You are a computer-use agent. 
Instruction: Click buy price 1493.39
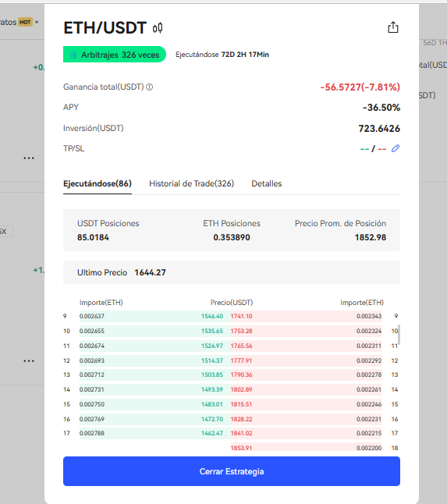[211, 389]
